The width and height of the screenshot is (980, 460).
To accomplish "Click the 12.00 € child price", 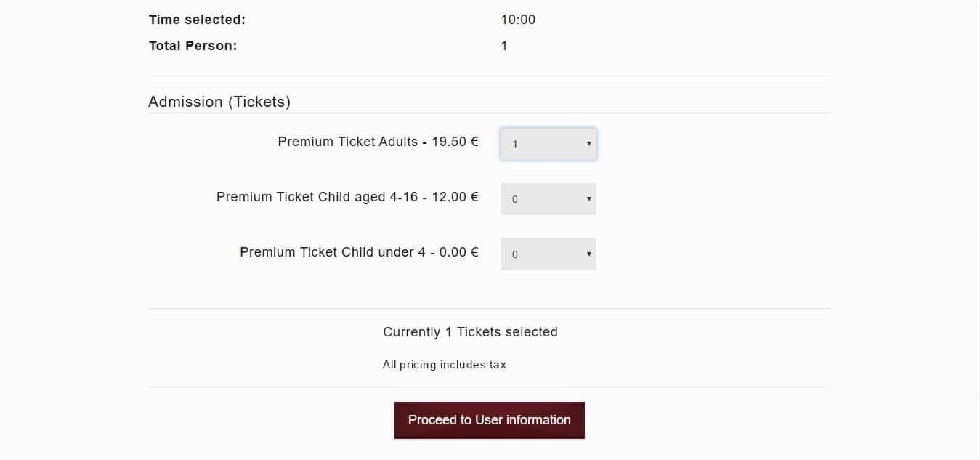I will point(455,197).
